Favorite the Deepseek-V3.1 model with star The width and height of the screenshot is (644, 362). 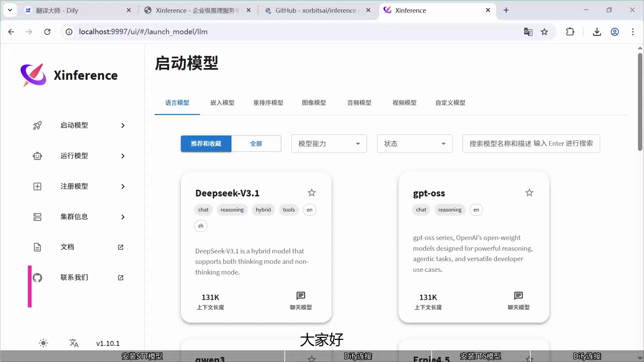coord(312,193)
